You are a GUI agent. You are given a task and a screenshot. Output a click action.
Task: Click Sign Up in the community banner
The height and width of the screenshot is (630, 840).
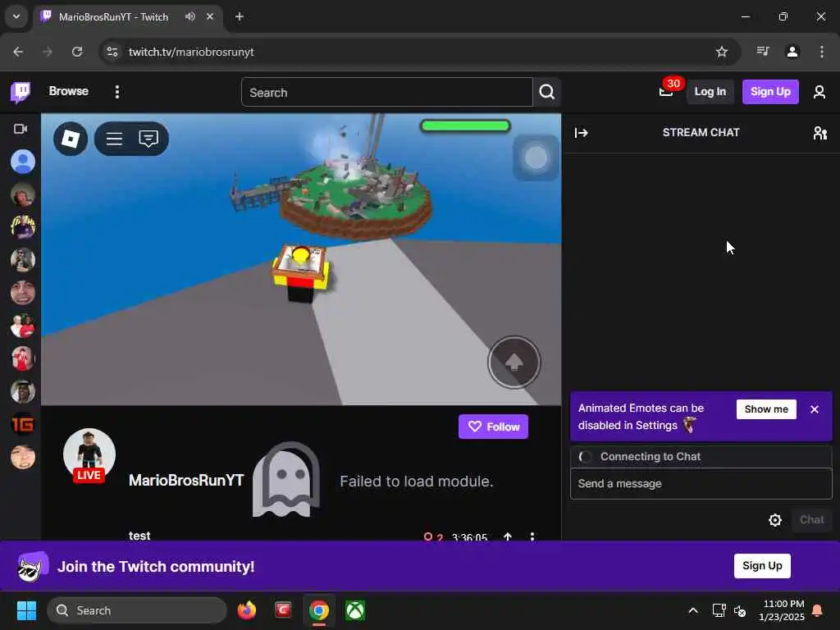click(x=762, y=566)
